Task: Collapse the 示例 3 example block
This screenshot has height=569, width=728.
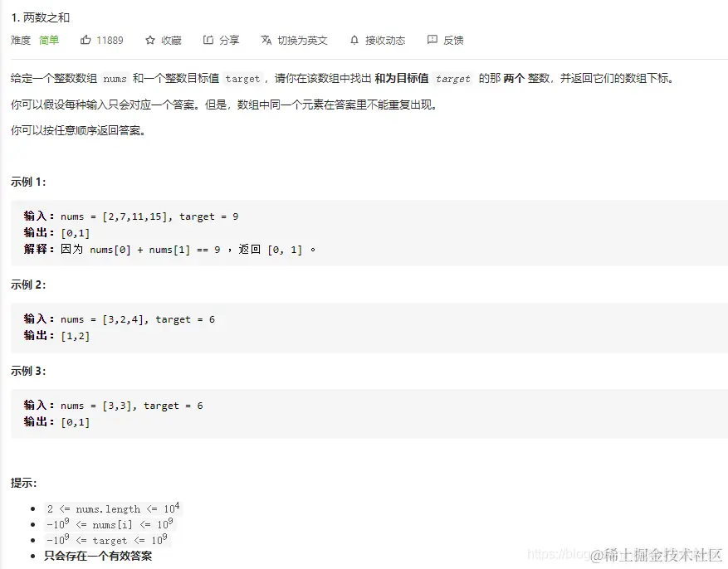Action: click(27, 372)
